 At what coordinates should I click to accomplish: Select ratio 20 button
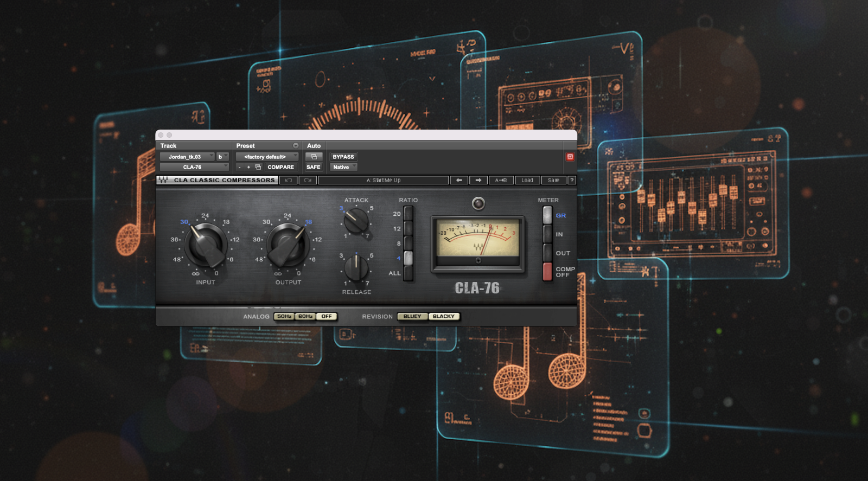click(408, 214)
